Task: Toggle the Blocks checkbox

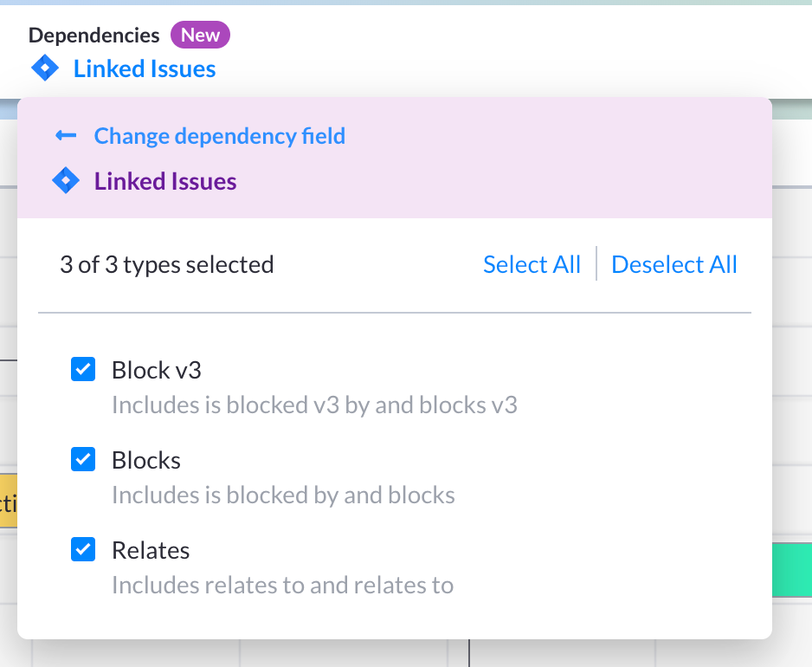Action: click(83, 460)
